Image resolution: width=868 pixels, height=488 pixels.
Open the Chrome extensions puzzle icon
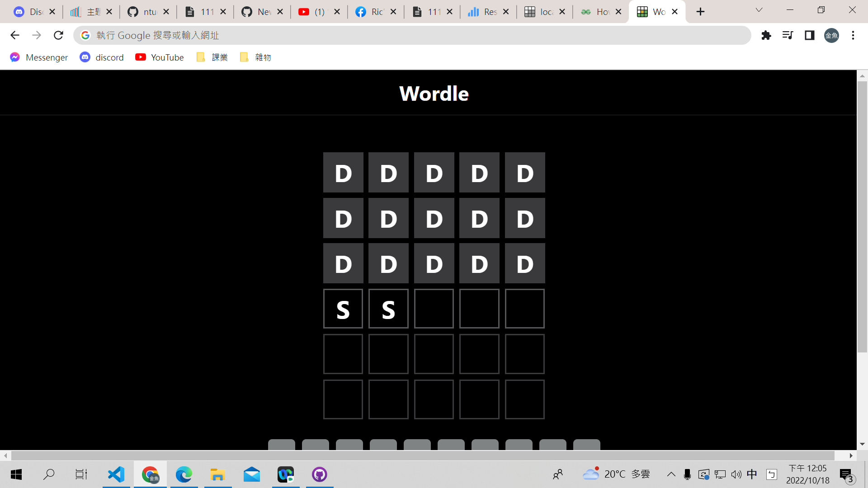pos(766,35)
